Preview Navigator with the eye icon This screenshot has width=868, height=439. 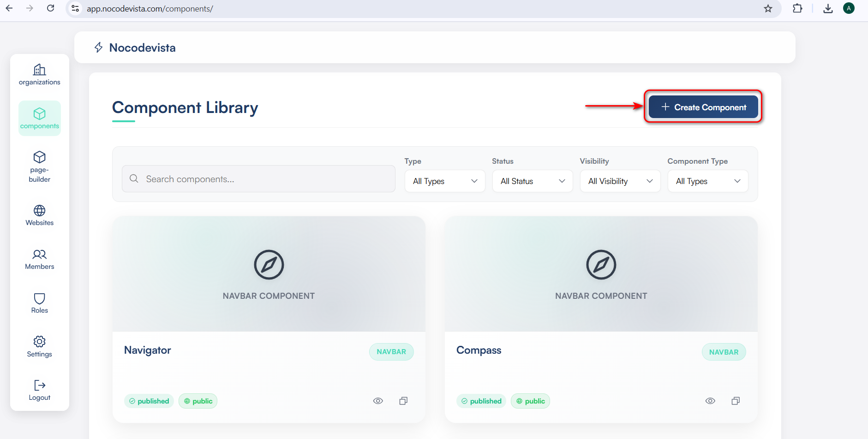[x=378, y=401]
